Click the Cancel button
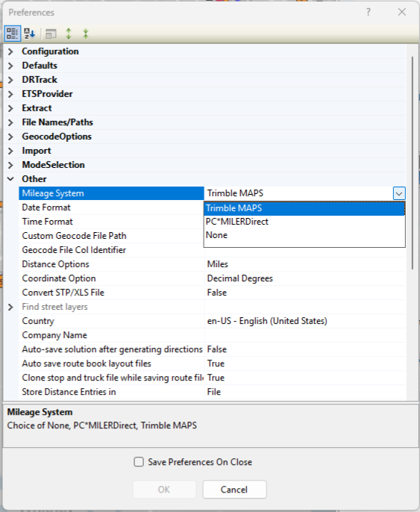This screenshot has width=420, height=512. point(234,489)
